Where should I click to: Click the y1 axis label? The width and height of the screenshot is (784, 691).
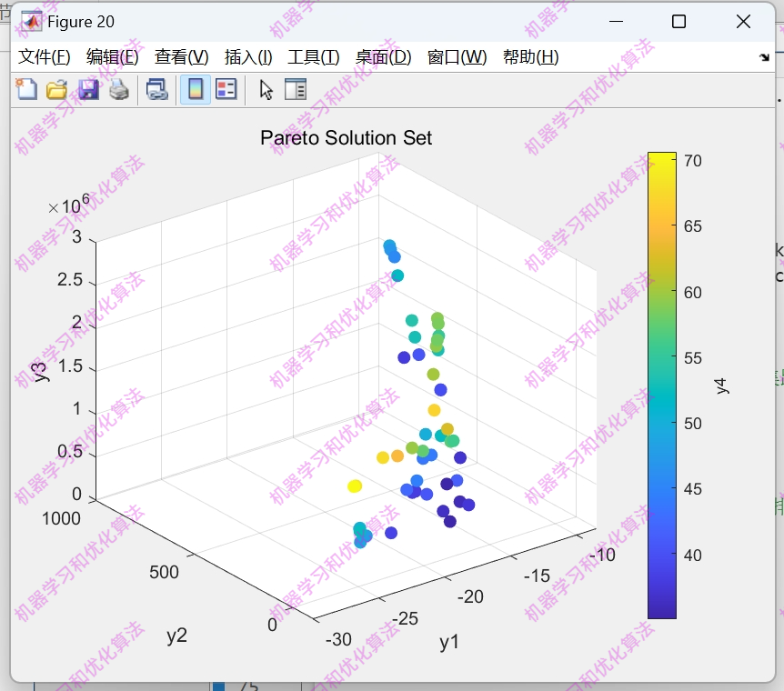(x=449, y=642)
